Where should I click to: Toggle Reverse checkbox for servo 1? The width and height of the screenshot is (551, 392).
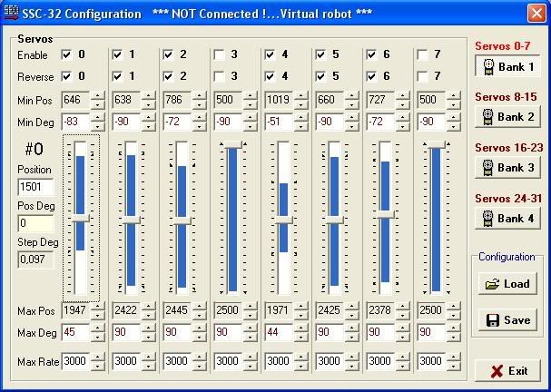click(117, 76)
